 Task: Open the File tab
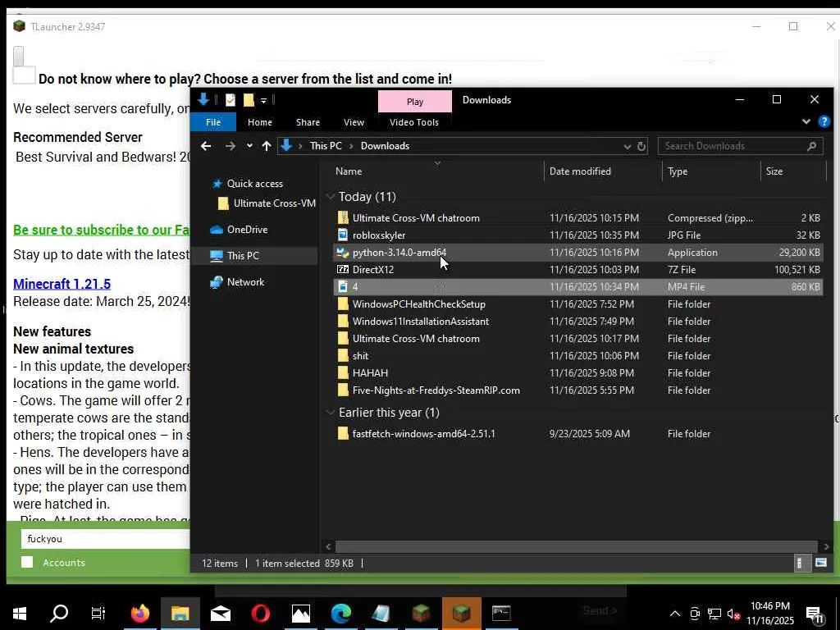coord(213,122)
